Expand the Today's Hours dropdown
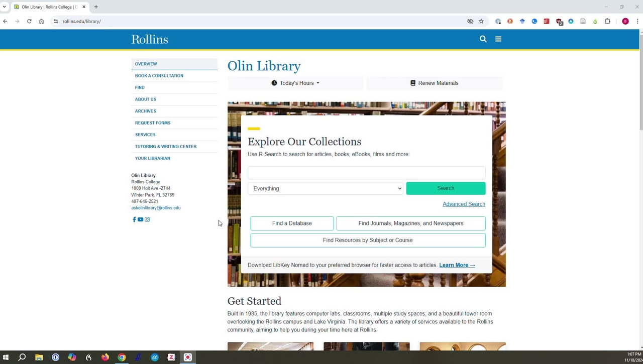The width and height of the screenshot is (643, 364). point(295,83)
